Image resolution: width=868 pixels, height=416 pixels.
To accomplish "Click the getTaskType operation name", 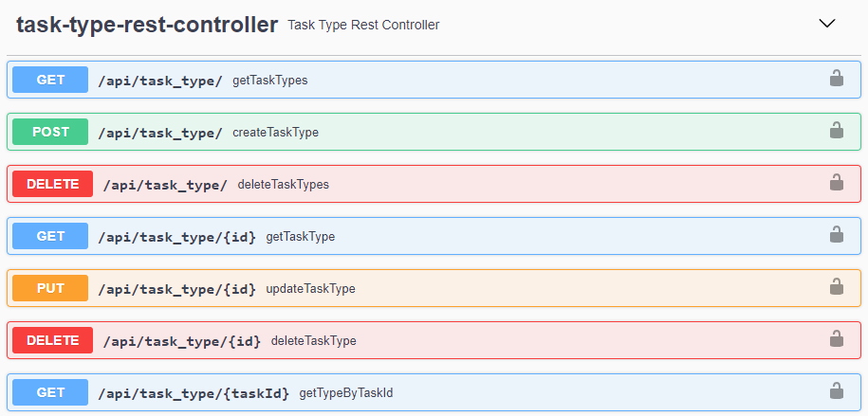I will (301, 237).
